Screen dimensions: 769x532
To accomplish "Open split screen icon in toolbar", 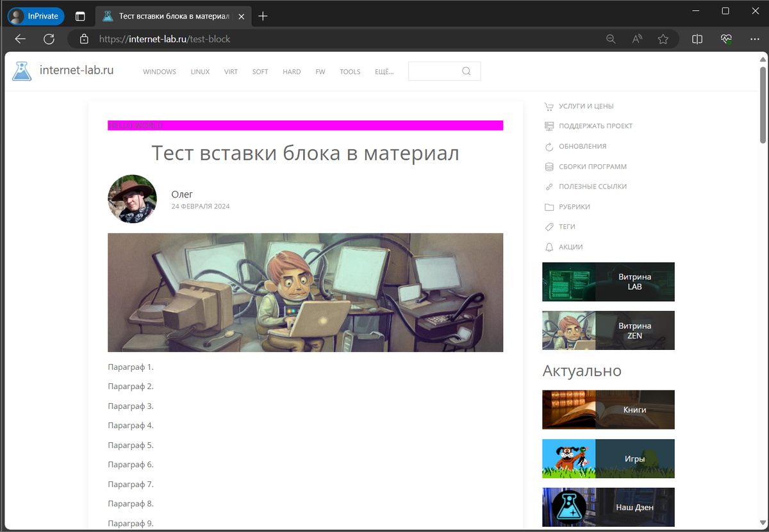I will tap(697, 39).
